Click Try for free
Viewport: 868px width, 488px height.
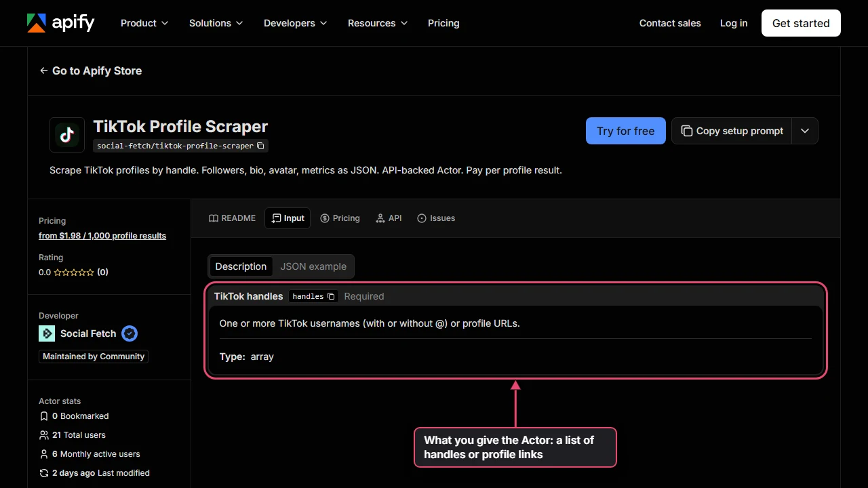tap(626, 131)
